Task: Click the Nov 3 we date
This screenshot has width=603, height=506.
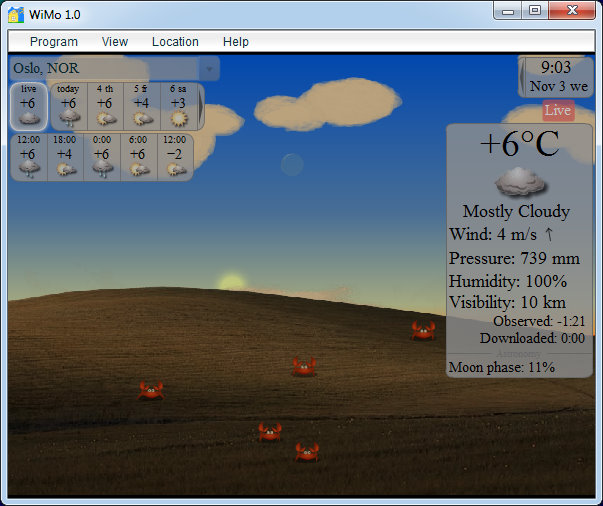Action: (x=559, y=86)
